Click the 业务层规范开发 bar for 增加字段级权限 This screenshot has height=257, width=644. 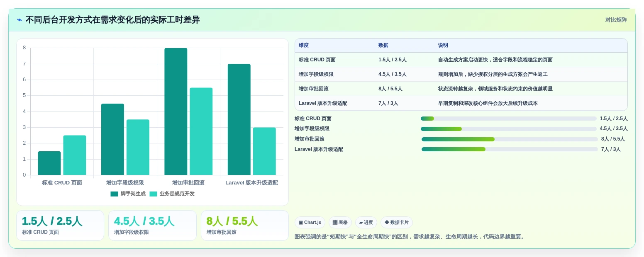(138, 147)
